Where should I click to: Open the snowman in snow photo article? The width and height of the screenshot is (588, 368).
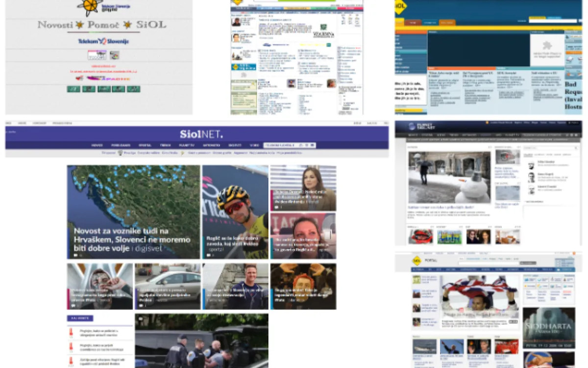tap(449, 177)
